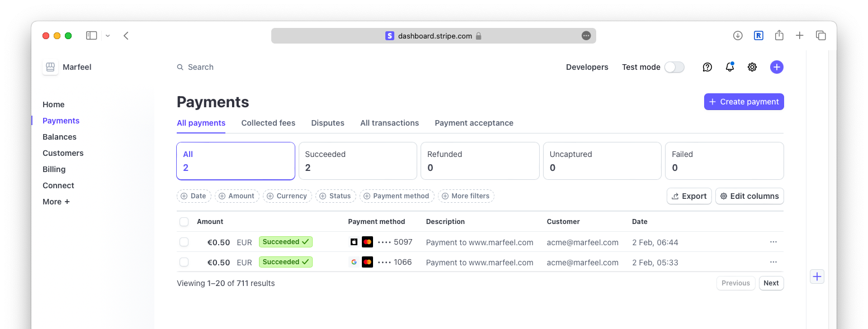868x329 pixels.
Task: Click the purple plus quick-create icon
Action: coord(777,66)
